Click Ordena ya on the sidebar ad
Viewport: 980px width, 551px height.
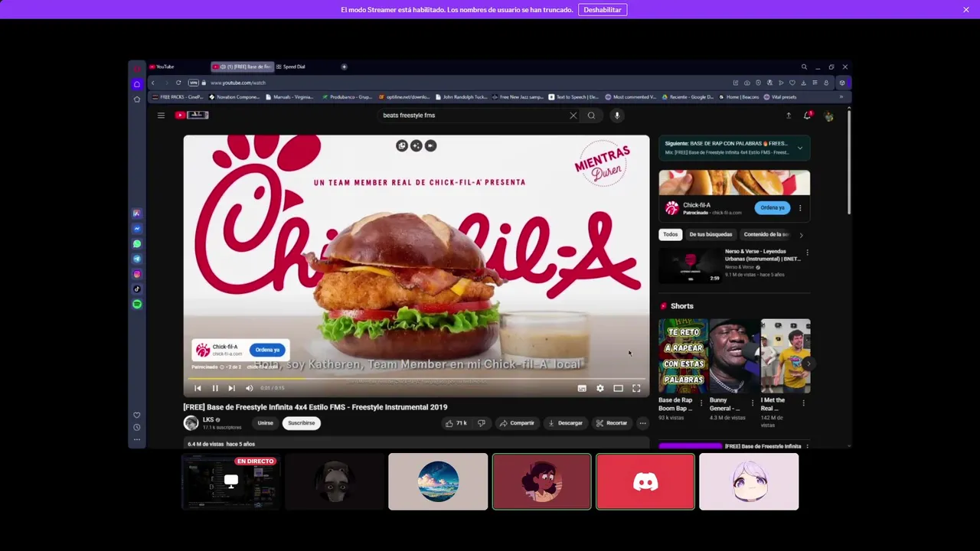pyautogui.click(x=773, y=207)
